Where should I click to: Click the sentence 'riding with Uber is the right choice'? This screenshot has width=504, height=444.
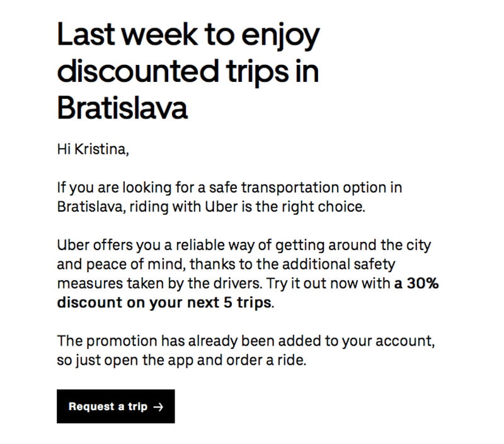pyautogui.click(x=247, y=207)
